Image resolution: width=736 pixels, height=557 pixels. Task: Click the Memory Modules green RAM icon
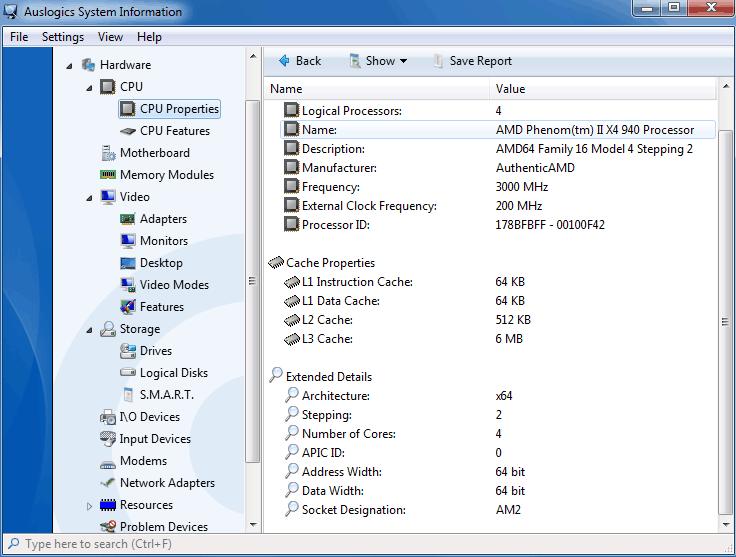click(x=108, y=175)
